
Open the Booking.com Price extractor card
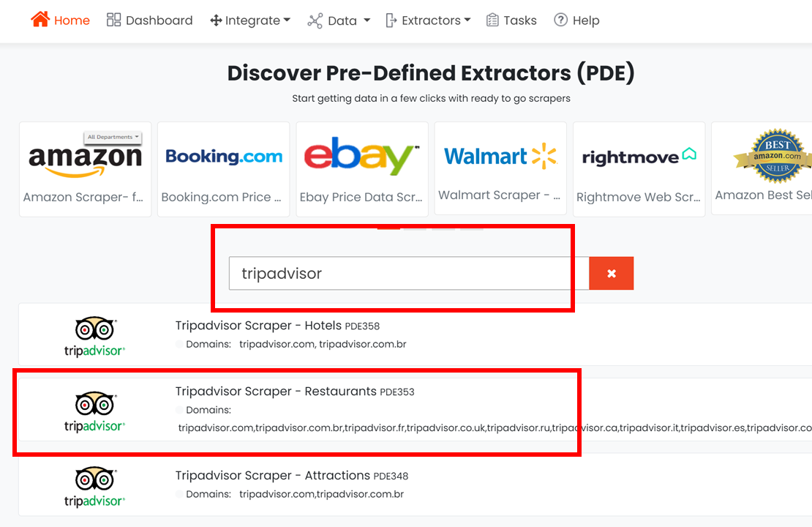(x=224, y=170)
